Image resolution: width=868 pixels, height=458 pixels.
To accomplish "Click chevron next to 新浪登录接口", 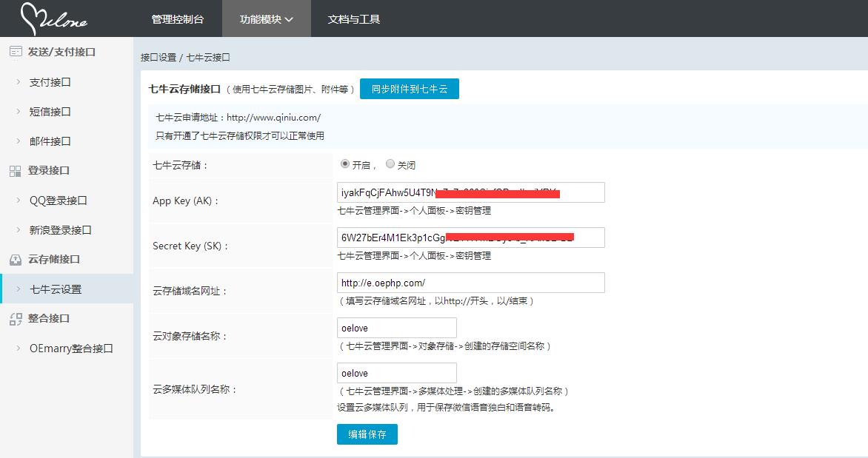I will (x=19, y=229).
